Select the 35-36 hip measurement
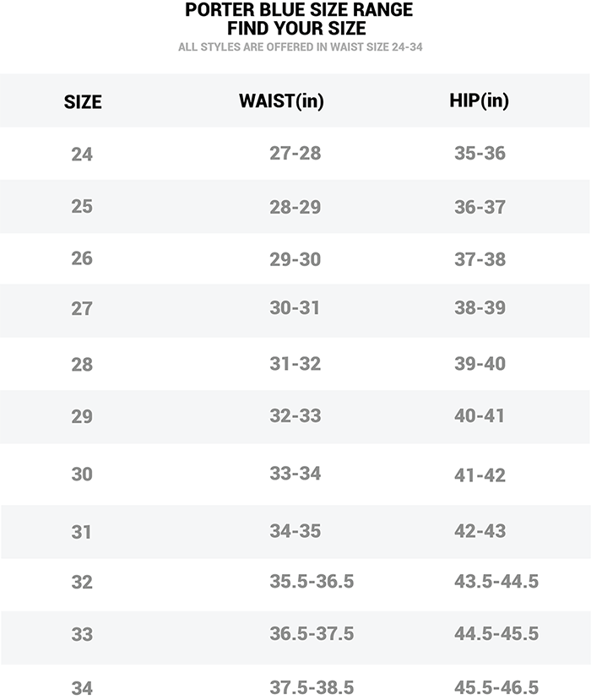Viewport: 591px width, 700px height. (x=480, y=155)
